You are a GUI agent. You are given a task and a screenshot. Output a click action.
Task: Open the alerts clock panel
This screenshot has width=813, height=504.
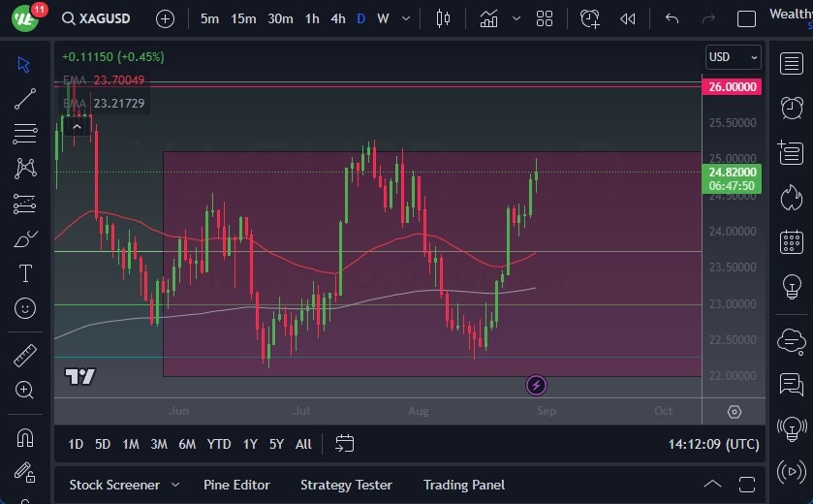[792, 108]
